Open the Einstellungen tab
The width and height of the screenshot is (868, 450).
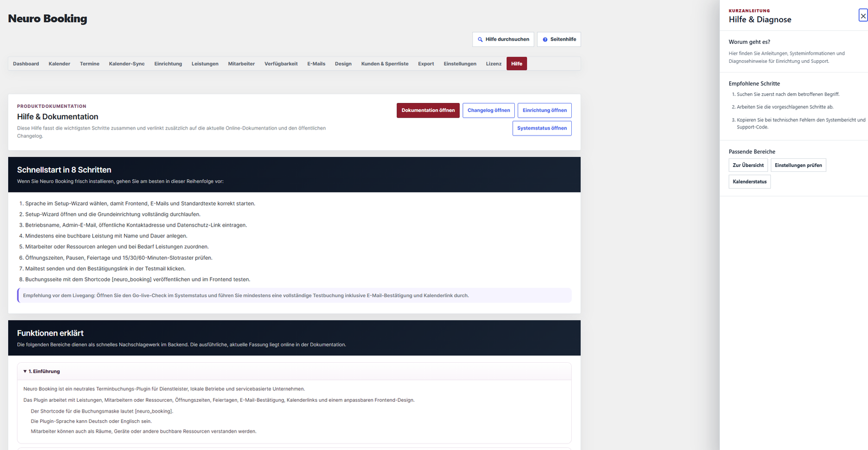(x=460, y=64)
